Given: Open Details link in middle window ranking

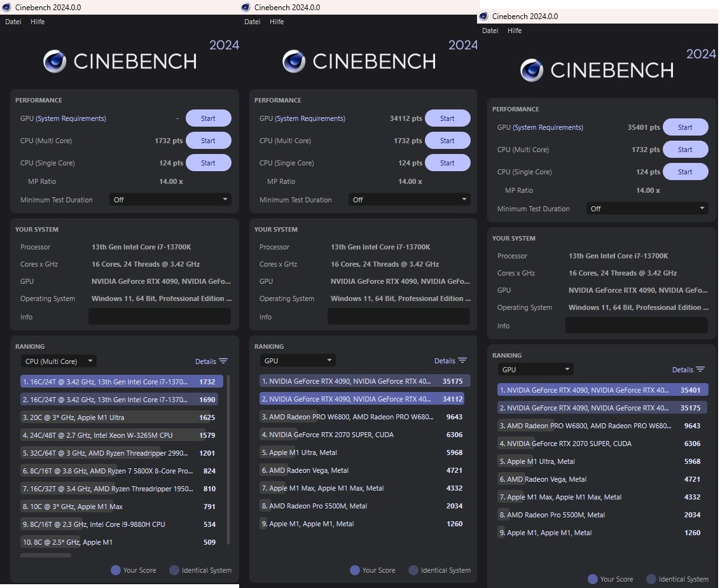Looking at the screenshot, I should tap(445, 361).
